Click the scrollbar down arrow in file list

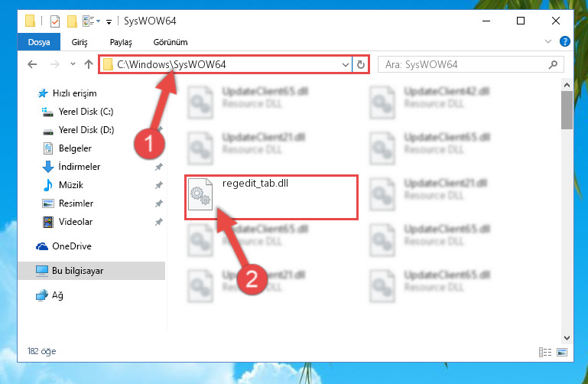567,338
